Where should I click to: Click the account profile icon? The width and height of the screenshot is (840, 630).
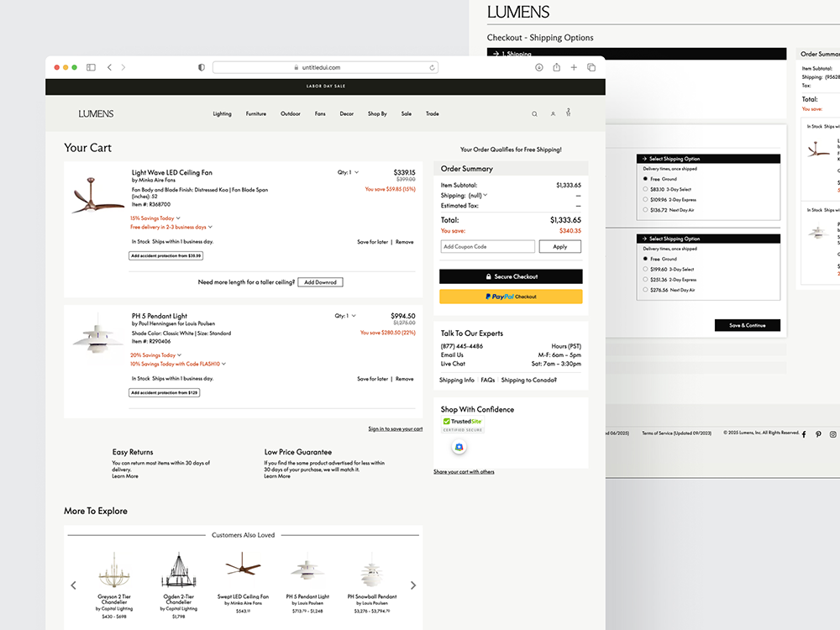point(553,113)
